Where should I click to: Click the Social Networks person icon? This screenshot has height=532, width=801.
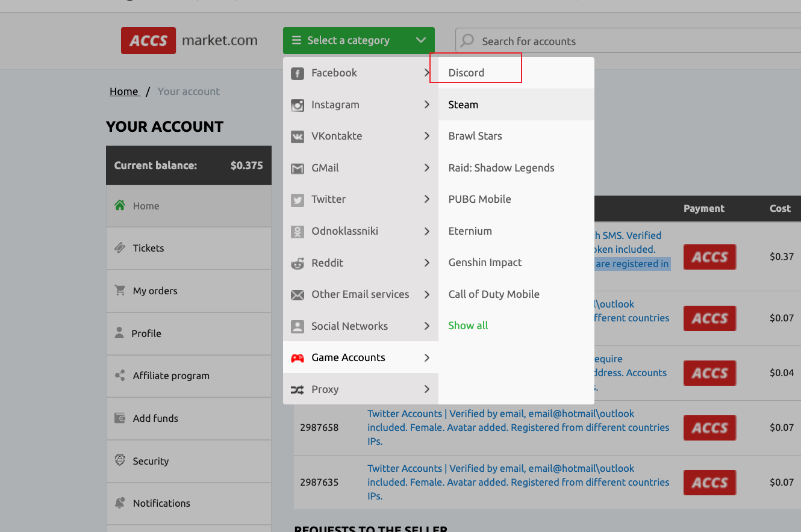click(x=298, y=326)
